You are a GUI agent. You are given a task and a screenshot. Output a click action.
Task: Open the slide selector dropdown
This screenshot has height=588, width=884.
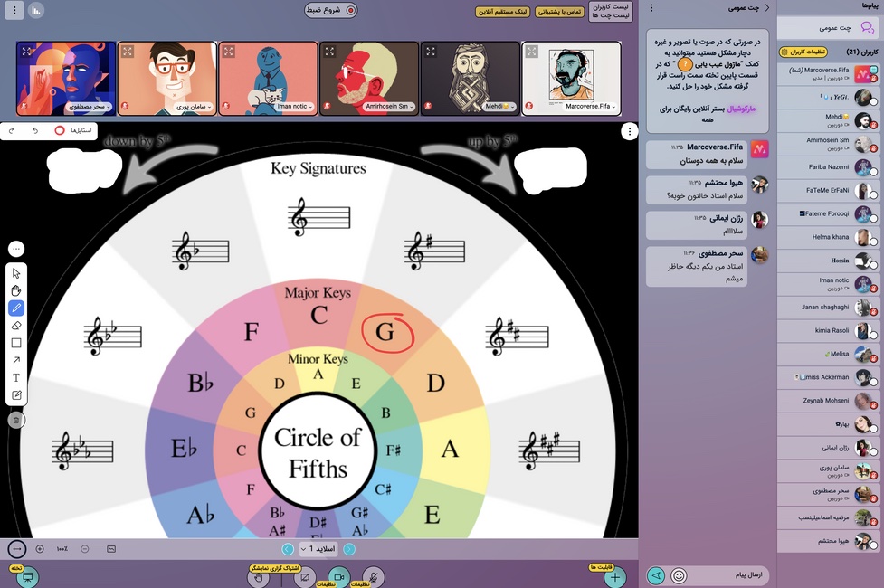tap(318, 548)
